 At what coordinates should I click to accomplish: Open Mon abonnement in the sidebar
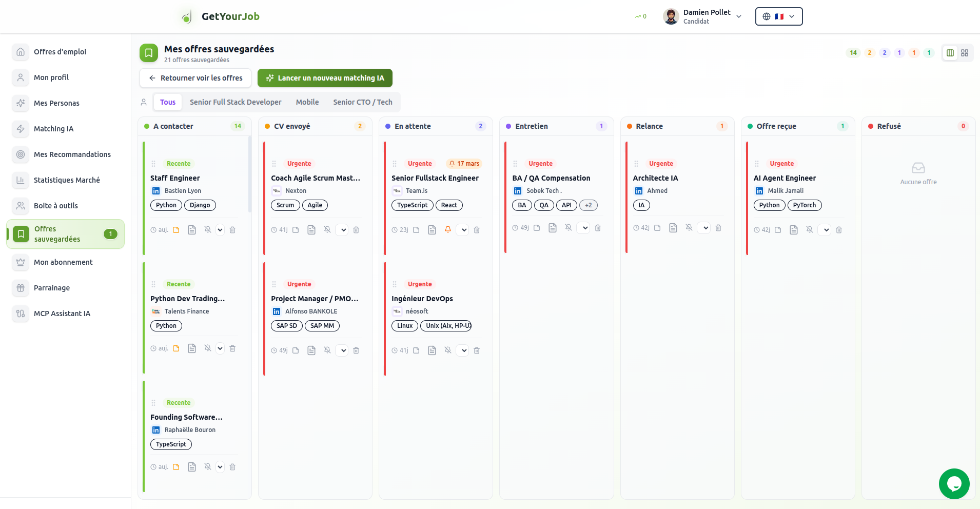coord(65,262)
